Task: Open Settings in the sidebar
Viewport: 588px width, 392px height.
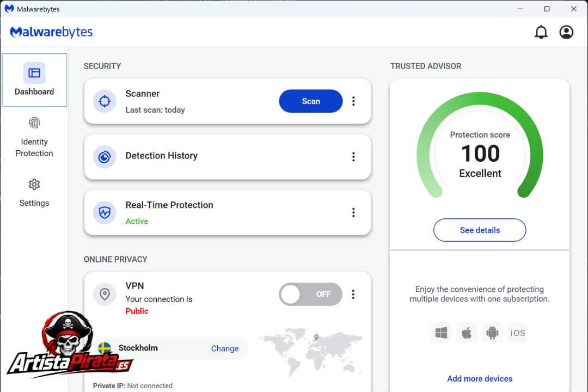Action: coord(34,193)
